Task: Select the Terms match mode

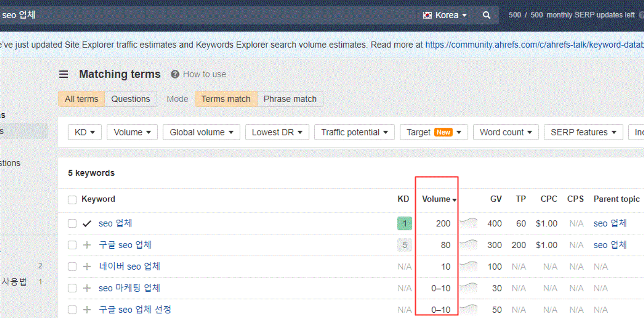Action: [x=226, y=99]
